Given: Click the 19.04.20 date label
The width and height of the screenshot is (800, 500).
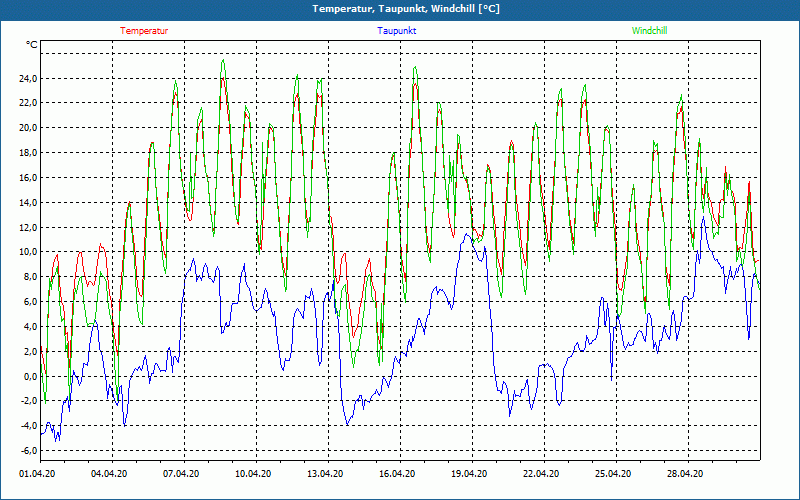Looking at the screenshot, I should [469, 474].
